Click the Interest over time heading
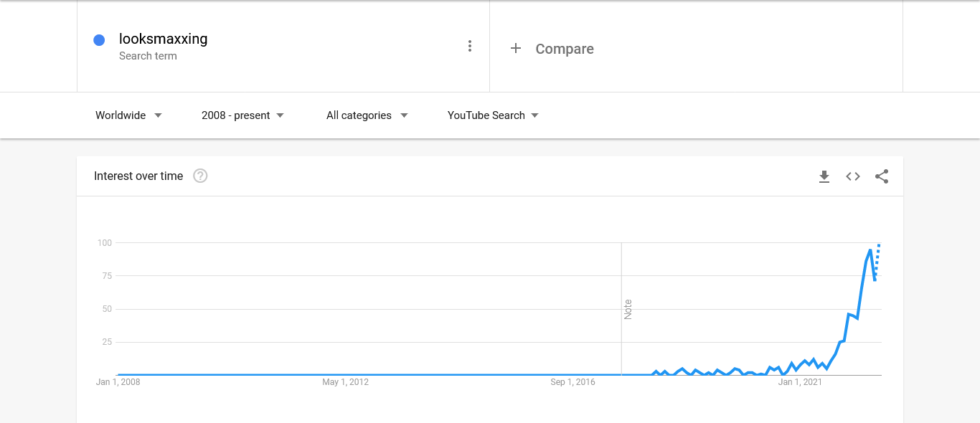Screen dimensions: 980x423 point(138,176)
